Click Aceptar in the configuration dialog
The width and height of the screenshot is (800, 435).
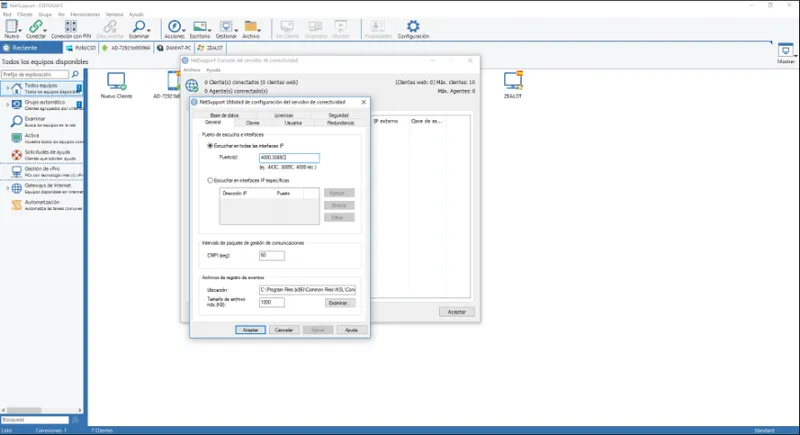pyautogui.click(x=251, y=330)
